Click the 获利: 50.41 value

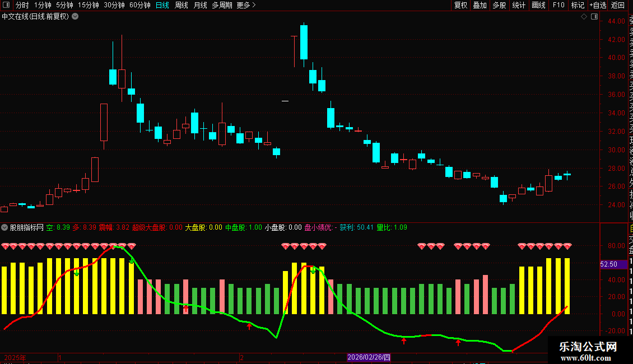pyautogui.click(x=356, y=227)
